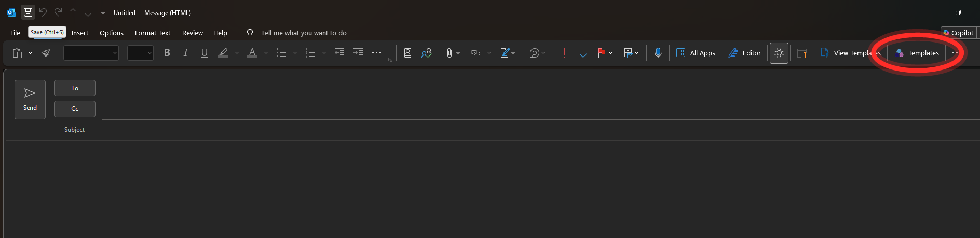This screenshot has height=238, width=980.
Task: Open the File menu
Action: pyautogui.click(x=16, y=33)
